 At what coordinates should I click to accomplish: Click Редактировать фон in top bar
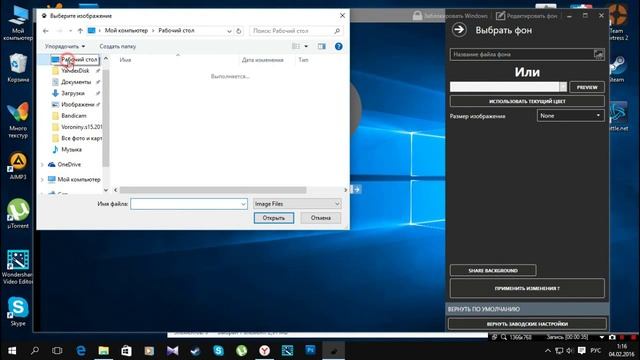pyautogui.click(x=527, y=16)
